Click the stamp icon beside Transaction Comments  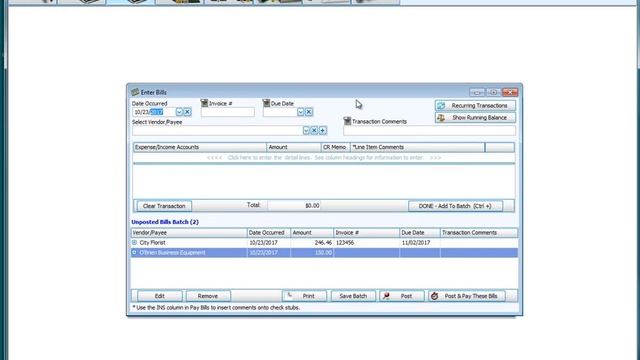coord(347,121)
